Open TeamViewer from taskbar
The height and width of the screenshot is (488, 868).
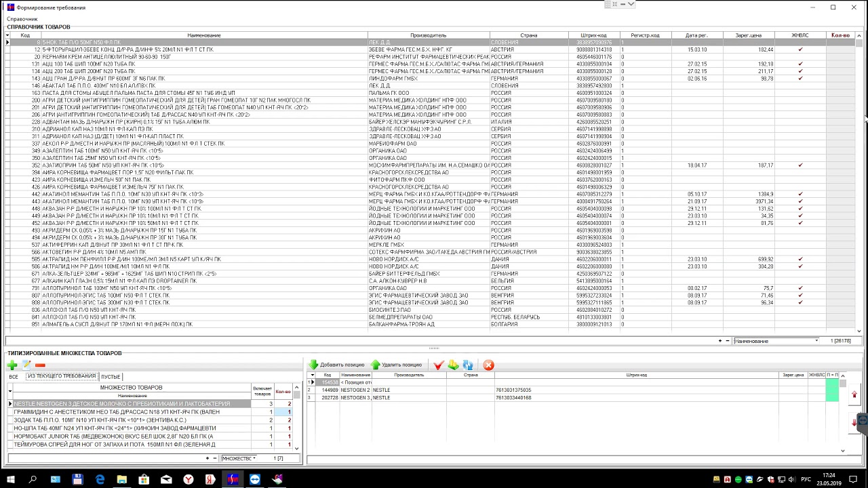pos(255,479)
